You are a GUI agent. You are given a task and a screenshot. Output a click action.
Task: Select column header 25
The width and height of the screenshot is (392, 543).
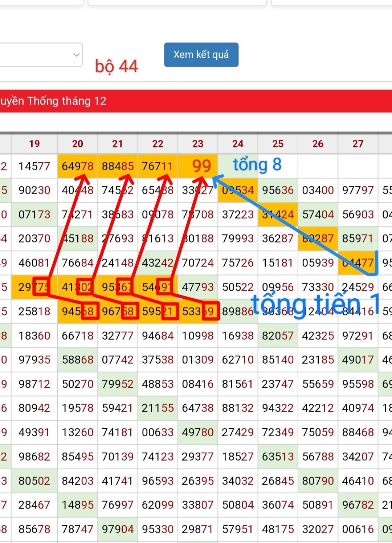pos(278,144)
